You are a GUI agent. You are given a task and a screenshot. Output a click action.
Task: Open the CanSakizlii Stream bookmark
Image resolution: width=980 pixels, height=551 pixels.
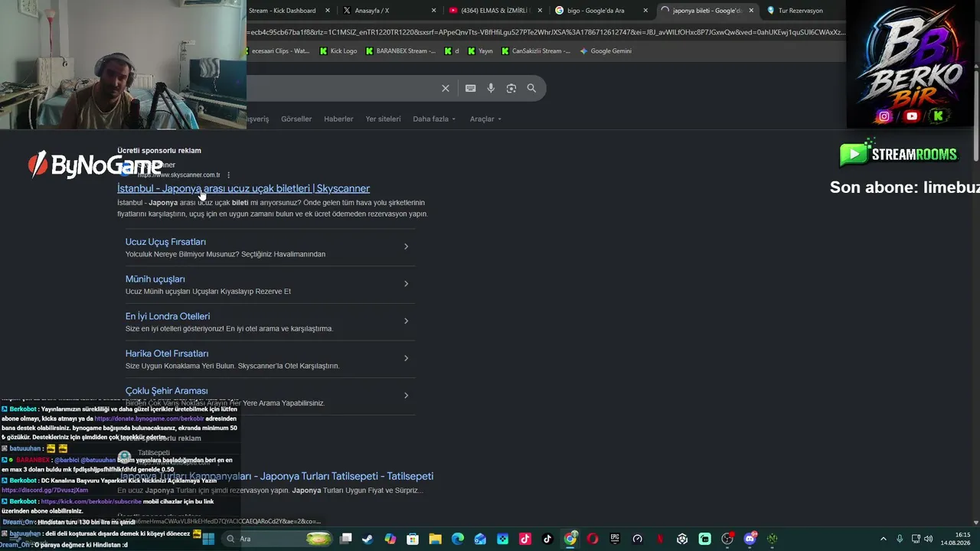pyautogui.click(x=536, y=51)
